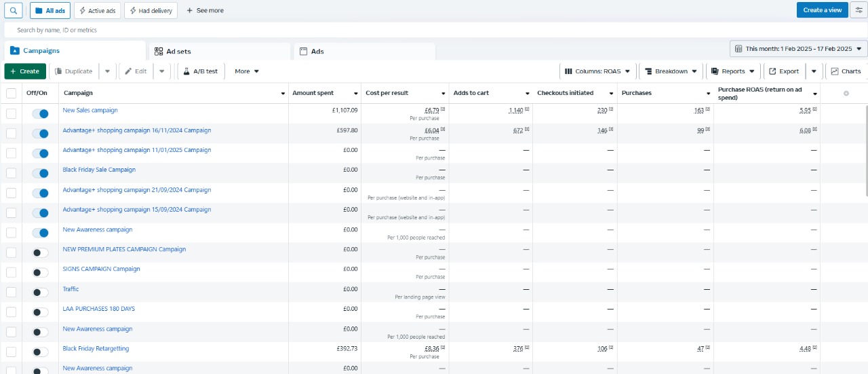868x374 pixels.
Task: Click the add column plus icon
Action: pos(846,93)
